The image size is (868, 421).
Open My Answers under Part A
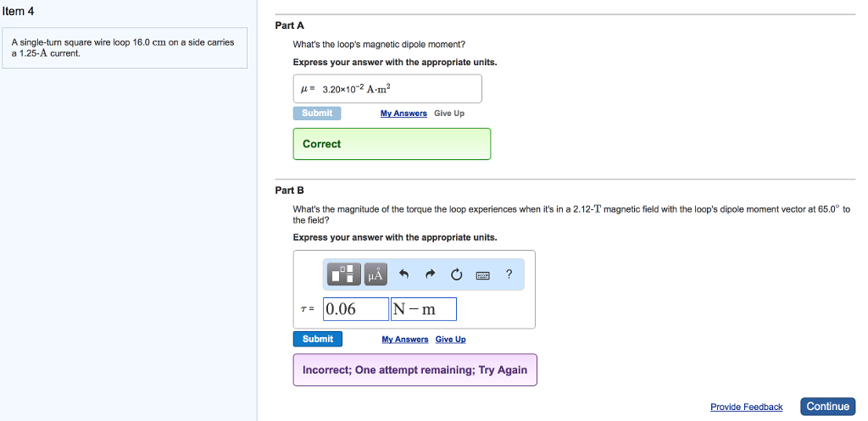tap(403, 114)
